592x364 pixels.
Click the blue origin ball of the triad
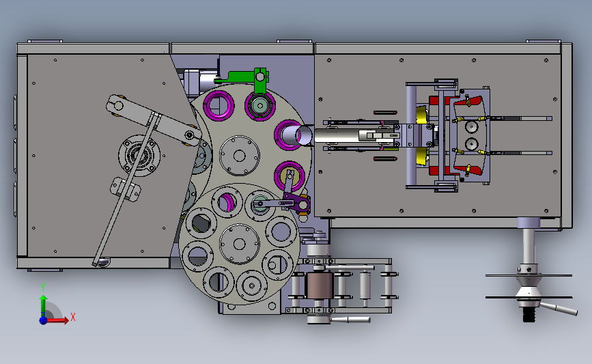pos(43,320)
